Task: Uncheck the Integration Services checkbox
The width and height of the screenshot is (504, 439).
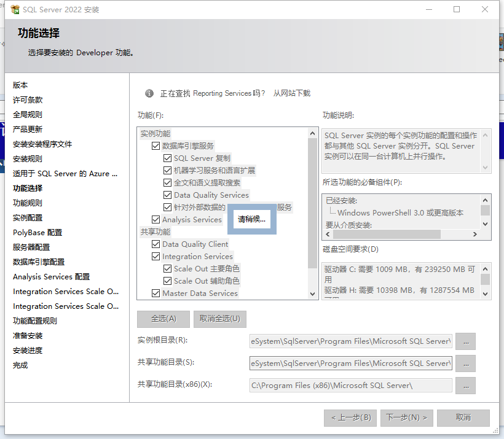Action: click(156, 256)
